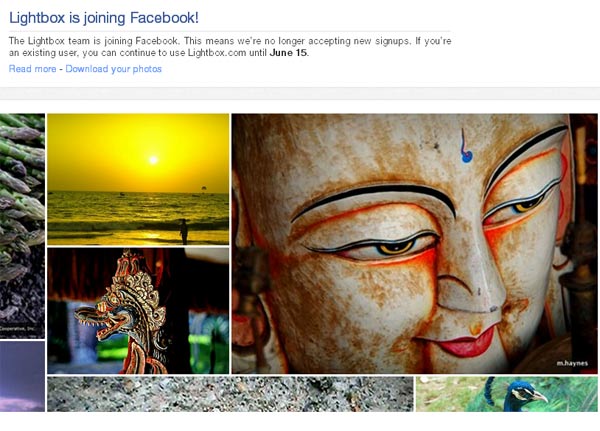Open the gray gravel texture photo
The height and width of the screenshot is (431, 600).
(x=230, y=394)
